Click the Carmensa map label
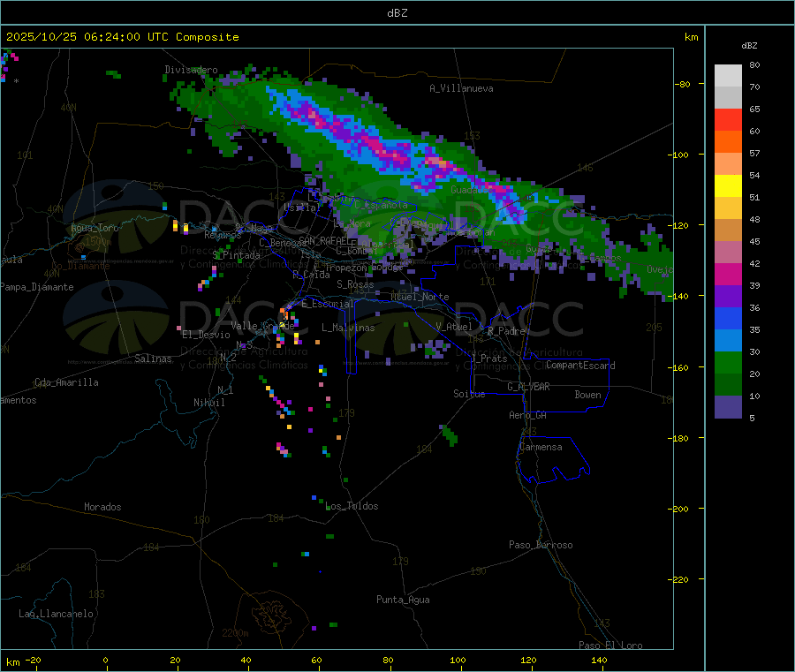 click(x=541, y=447)
